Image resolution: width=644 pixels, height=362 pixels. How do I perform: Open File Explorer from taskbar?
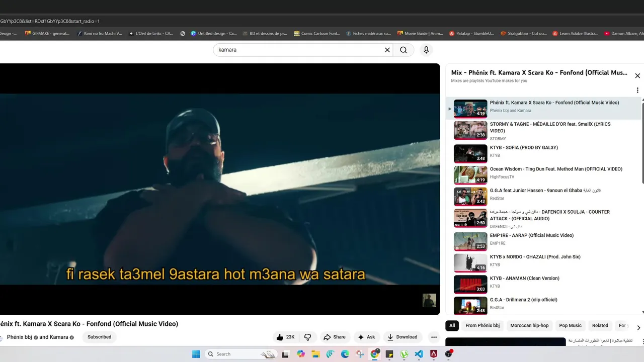pyautogui.click(x=315, y=354)
